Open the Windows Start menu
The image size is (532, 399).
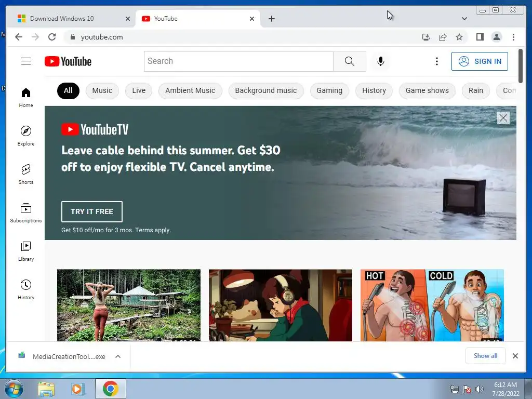click(14, 389)
